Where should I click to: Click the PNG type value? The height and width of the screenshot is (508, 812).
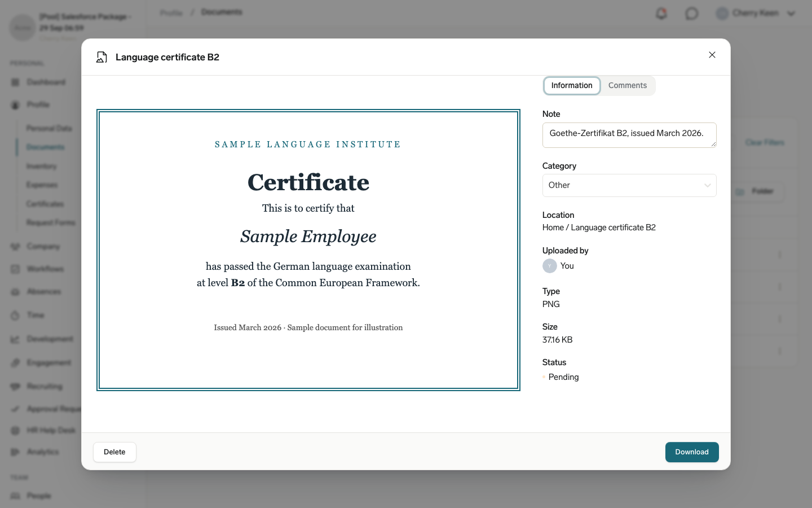coord(551,304)
